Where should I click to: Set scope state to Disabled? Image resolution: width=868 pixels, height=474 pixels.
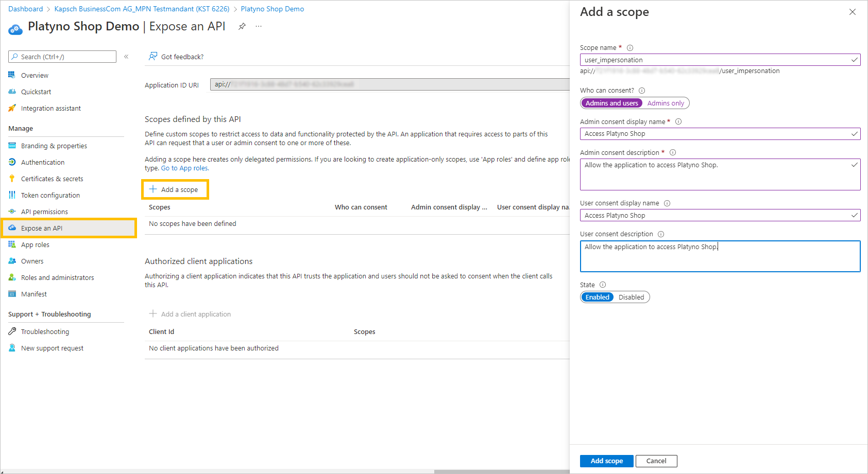coord(631,297)
